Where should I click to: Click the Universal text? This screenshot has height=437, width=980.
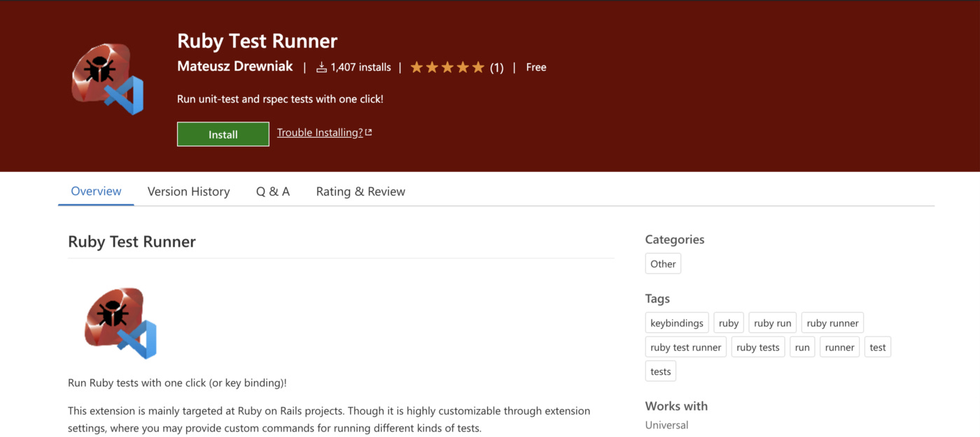click(667, 425)
